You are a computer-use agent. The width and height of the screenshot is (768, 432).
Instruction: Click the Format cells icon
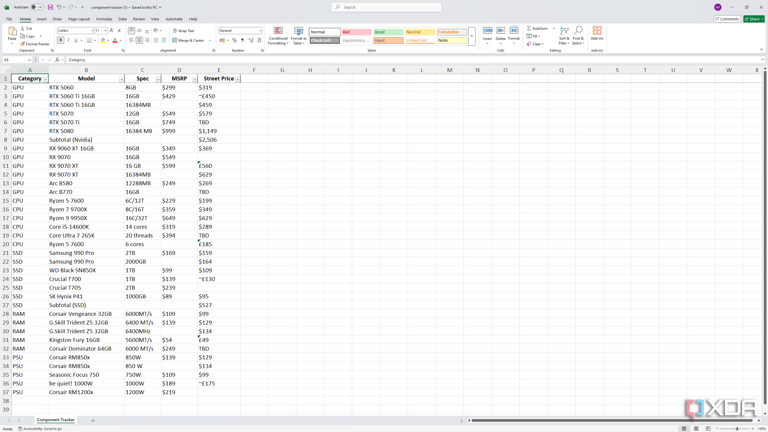point(513,30)
